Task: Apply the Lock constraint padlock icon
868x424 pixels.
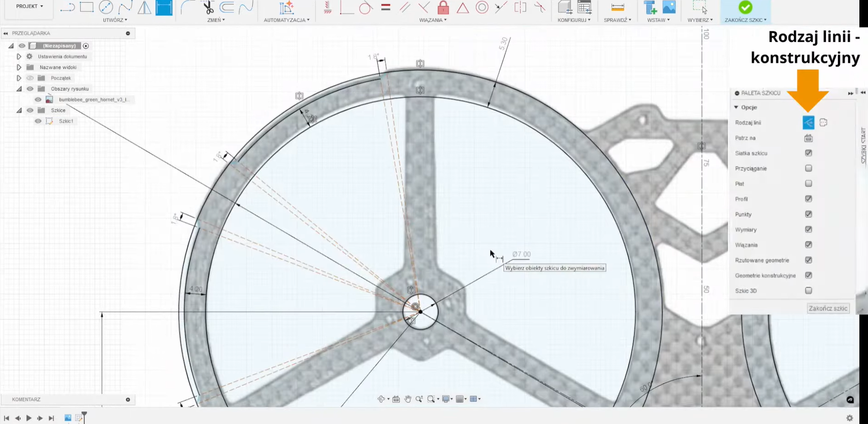Action: (x=443, y=7)
